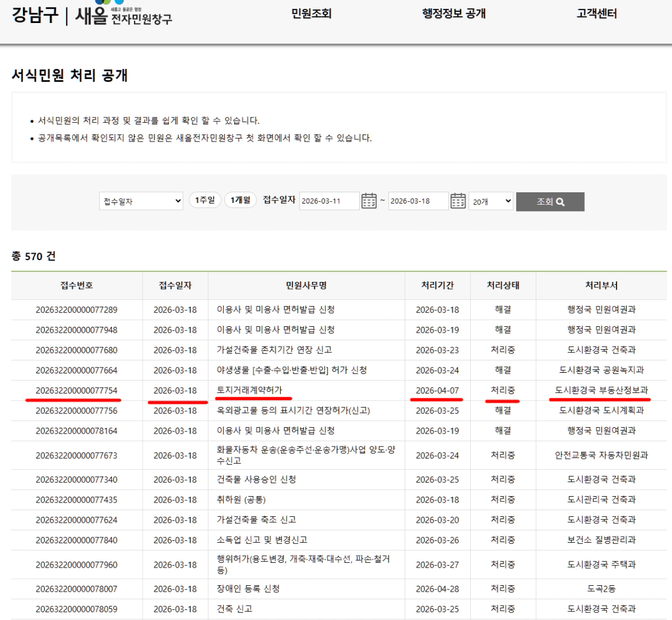The height and width of the screenshot is (620, 672).
Task: Click the start date field 2026-03-11
Action: click(x=329, y=201)
